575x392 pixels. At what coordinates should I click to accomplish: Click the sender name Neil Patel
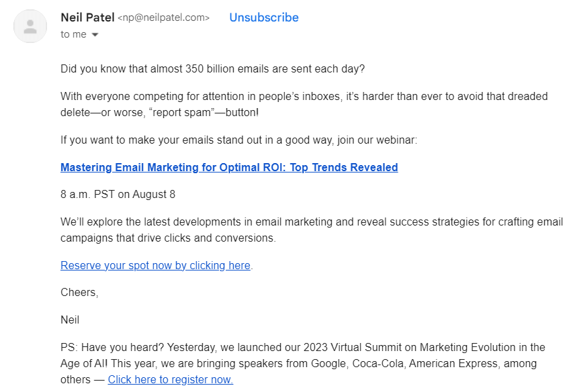[x=87, y=18]
